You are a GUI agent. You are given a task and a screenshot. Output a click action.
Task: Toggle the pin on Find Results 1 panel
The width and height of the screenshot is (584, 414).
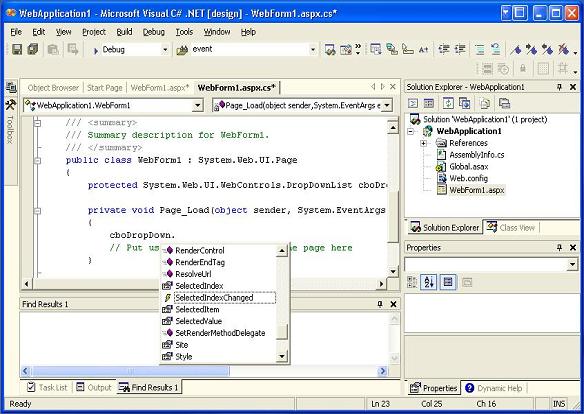(380, 304)
